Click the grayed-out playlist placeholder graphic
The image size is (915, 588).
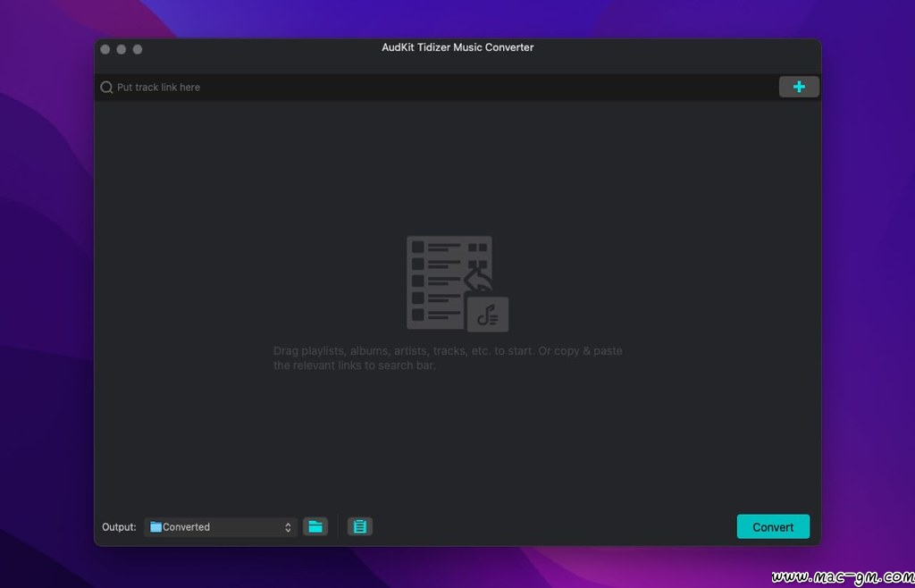pyautogui.click(x=457, y=283)
